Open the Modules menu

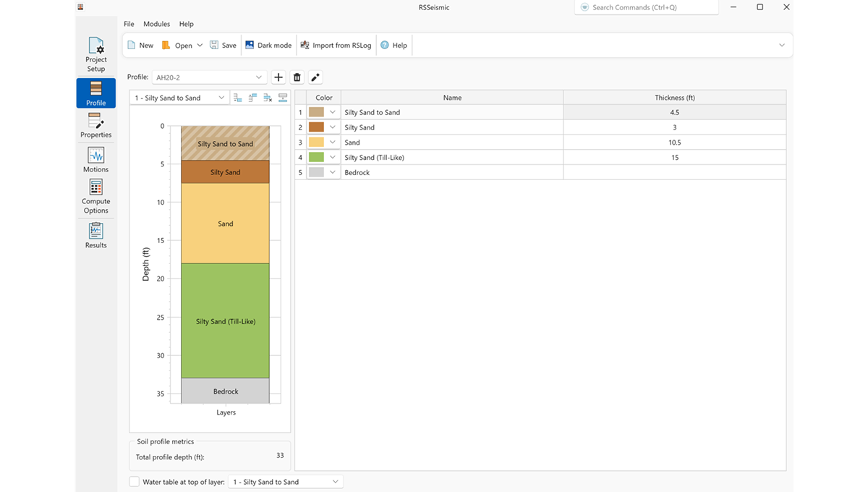156,24
